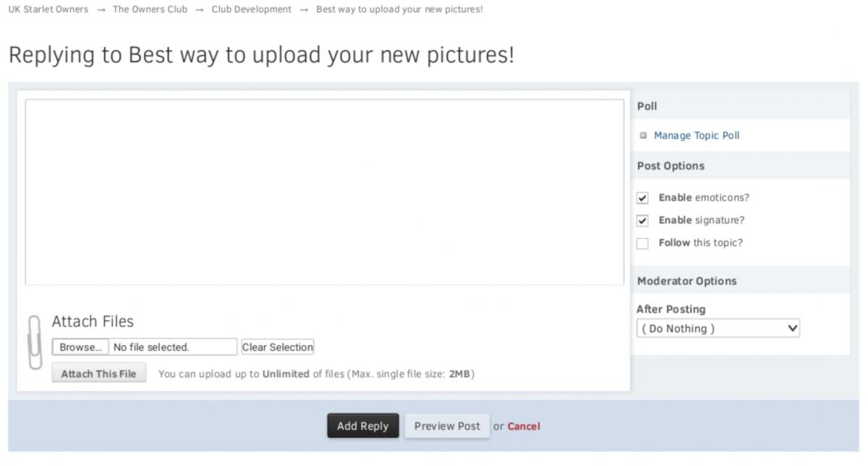This screenshot has width=868, height=466.
Task: Submit with the Add Reply button
Action: pyautogui.click(x=363, y=426)
